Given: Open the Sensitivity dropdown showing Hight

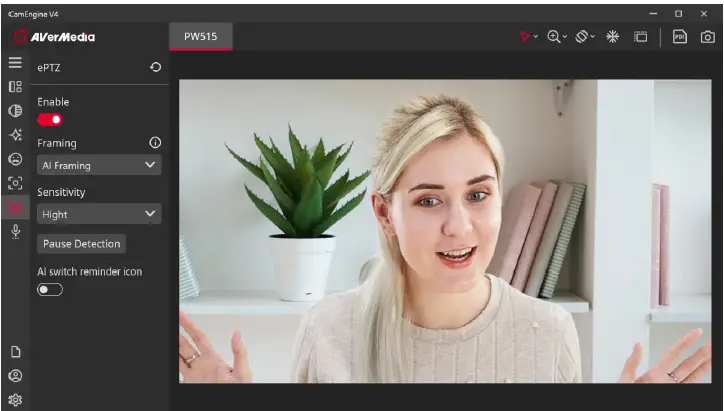Looking at the screenshot, I should (x=99, y=214).
